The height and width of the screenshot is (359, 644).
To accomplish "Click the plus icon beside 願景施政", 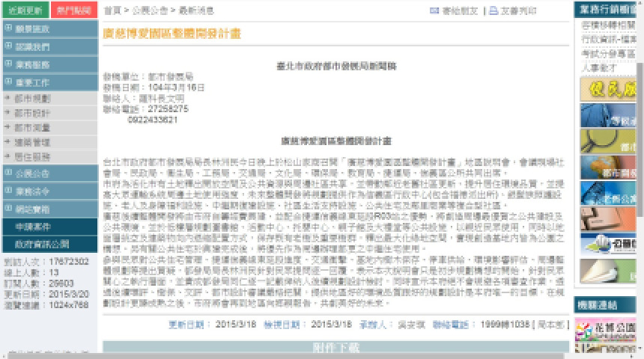I will coord(8,28).
